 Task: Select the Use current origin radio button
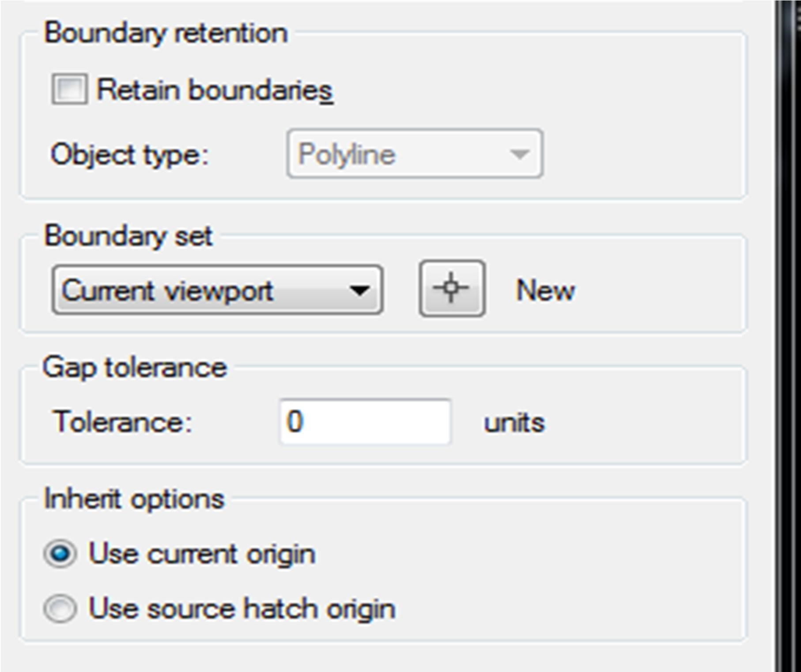[60, 554]
